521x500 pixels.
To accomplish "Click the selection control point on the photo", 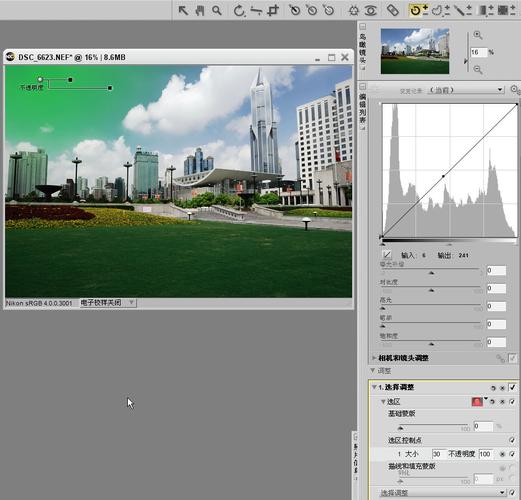I will [x=40, y=79].
